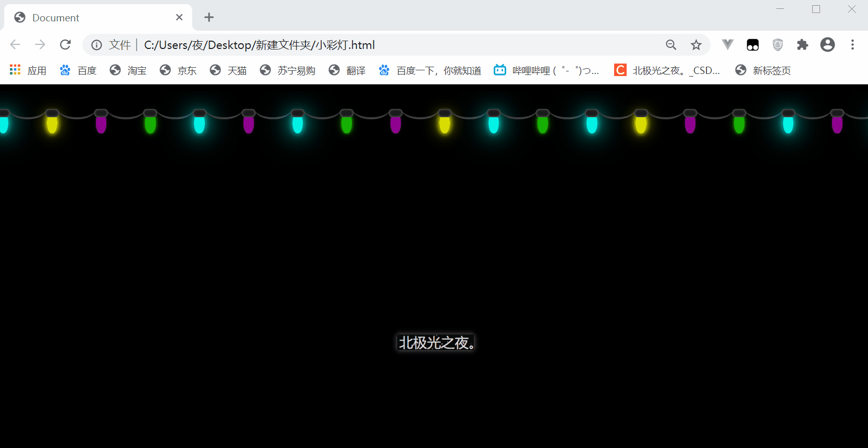Open the 淘宝 bookmark

coord(128,70)
